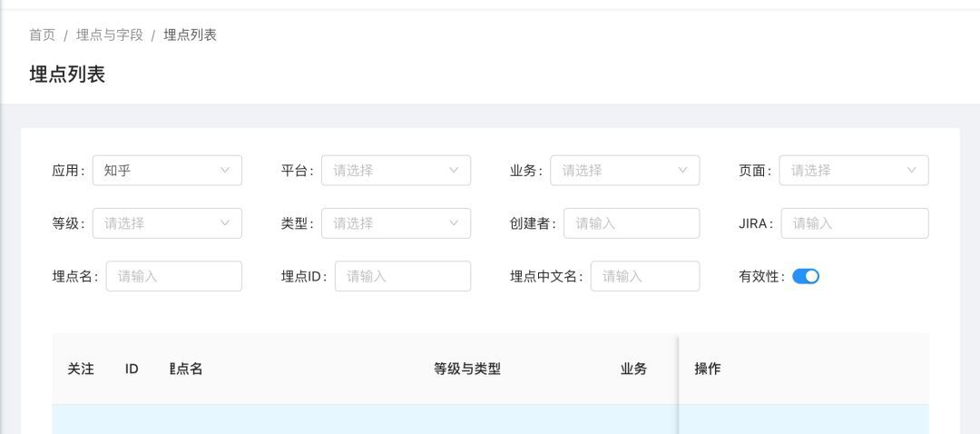Click the 创建者 input field
Image resolution: width=980 pixels, height=434 pixels.
tap(631, 223)
